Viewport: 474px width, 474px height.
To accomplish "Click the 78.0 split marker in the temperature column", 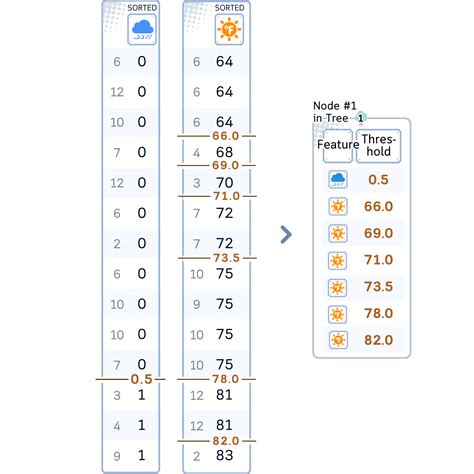I will coord(226,379).
